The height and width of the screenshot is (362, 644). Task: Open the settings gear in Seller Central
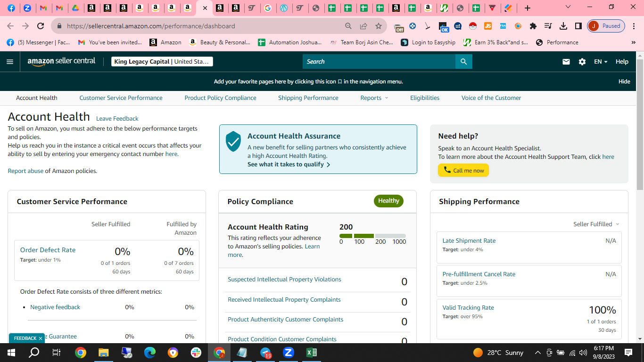(x=582, y=62)
